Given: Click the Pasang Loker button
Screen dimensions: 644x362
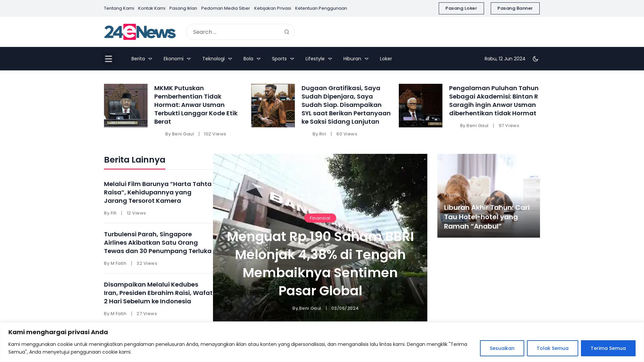Looking at the screenshot, I should click(461, 8).
